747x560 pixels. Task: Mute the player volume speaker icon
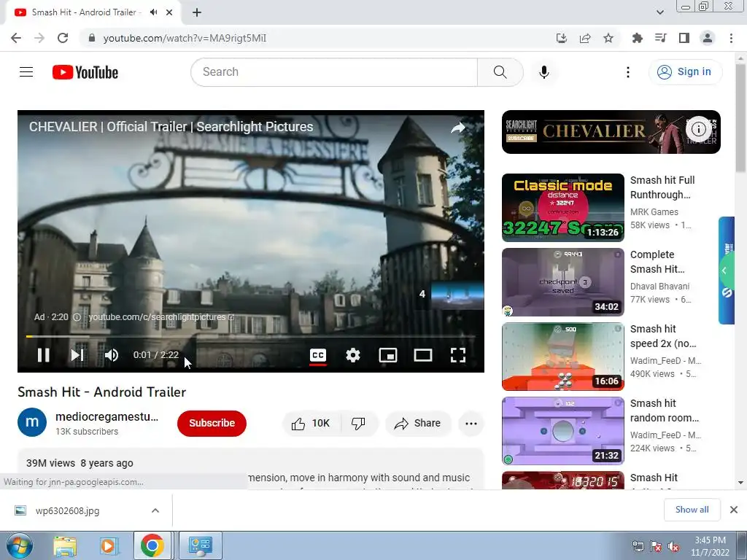point(112,355)
